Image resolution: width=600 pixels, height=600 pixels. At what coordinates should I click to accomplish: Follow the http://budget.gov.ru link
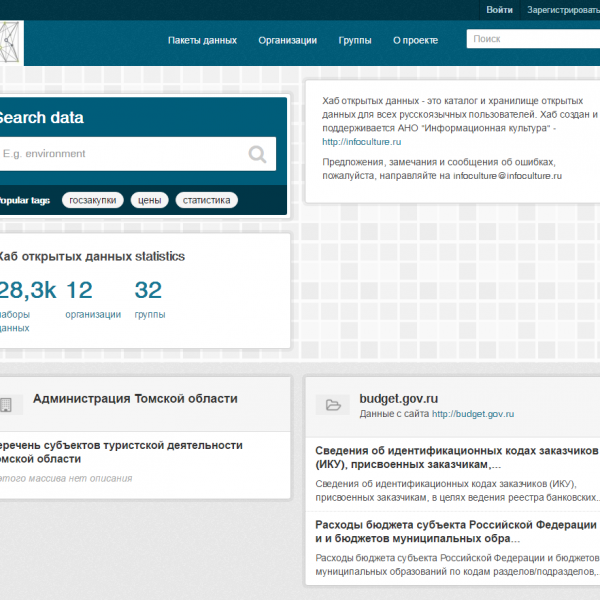473,414
